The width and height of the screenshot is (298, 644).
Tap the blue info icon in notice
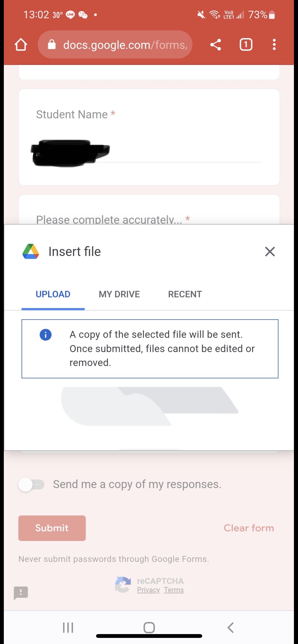46,334
